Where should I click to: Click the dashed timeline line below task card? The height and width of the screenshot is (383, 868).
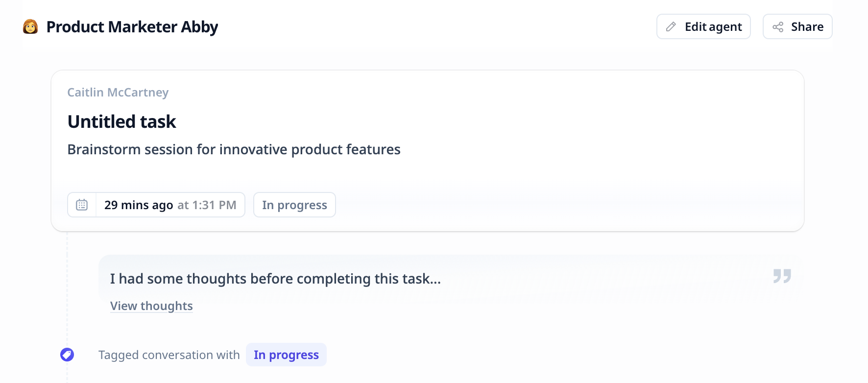coord(67,289)
